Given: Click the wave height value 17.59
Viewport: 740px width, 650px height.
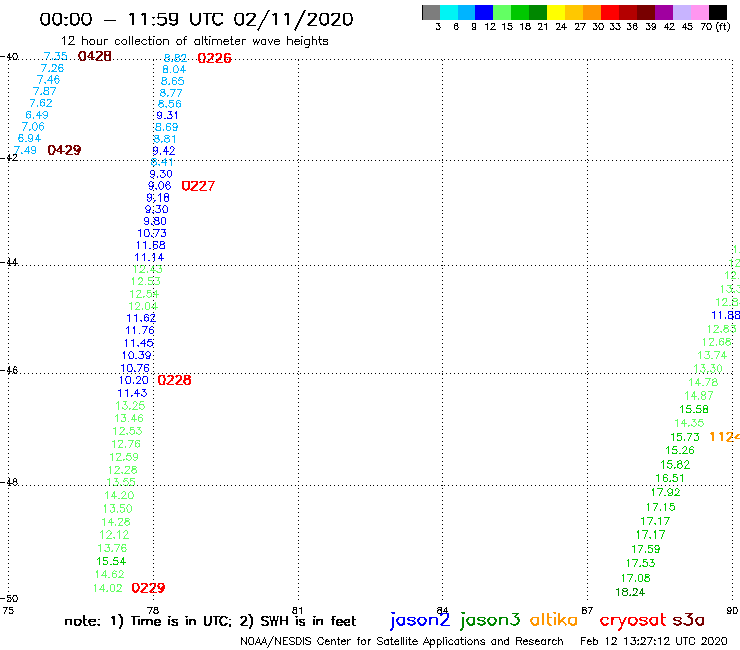Looking at the screenshot, I should tap(646, 549).
